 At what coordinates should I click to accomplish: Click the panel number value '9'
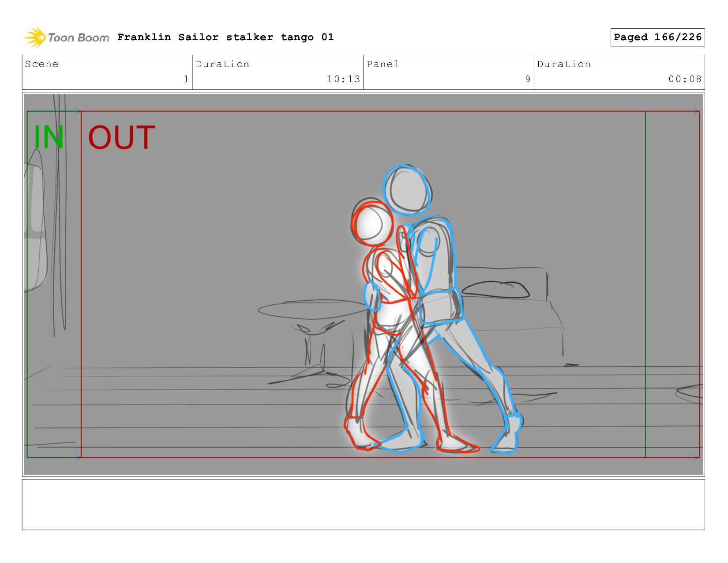[528, 79]
